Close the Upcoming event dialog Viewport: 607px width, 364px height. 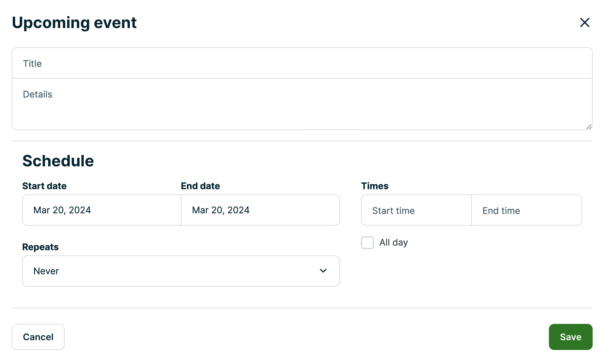(585, 23)
